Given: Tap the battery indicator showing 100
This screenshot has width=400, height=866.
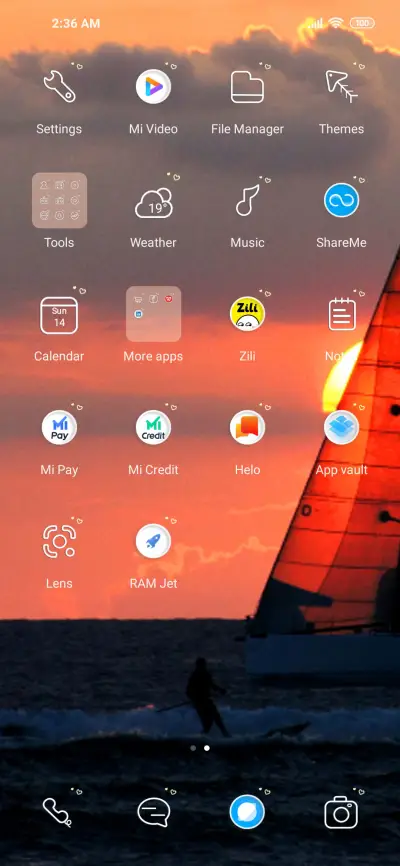Looking at the screenshot, I should click(362, 23).
